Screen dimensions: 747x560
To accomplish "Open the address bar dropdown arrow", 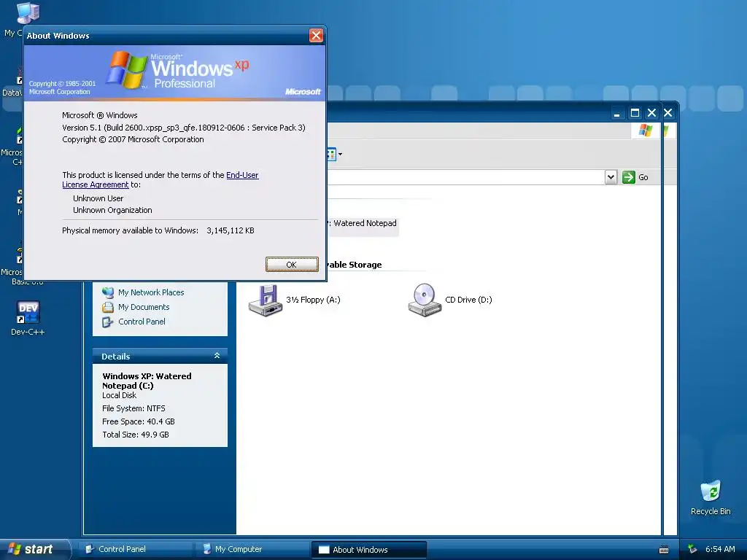I will coord(611,177).
